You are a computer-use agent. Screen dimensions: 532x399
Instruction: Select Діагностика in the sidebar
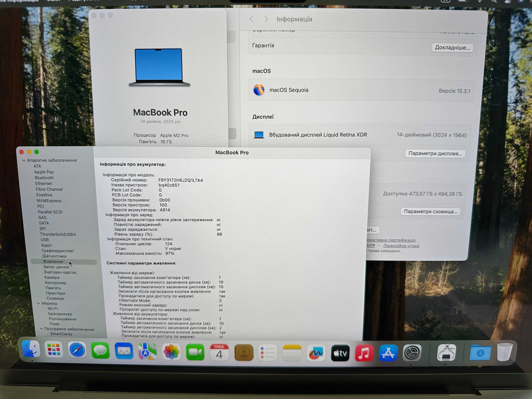pyautogui.click(x=54, y=256)
